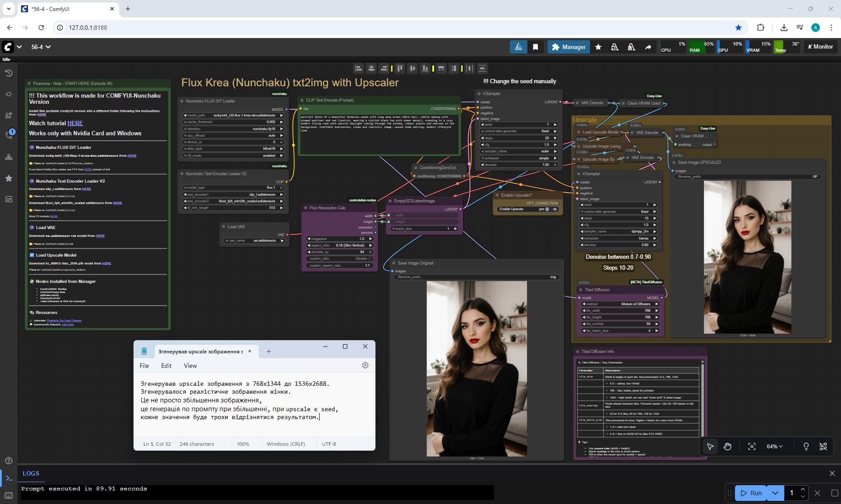The height and width of the screenshot is (504, 841).
Task: Click the bookmark icon in toolbar
Action: pos(535,47)
